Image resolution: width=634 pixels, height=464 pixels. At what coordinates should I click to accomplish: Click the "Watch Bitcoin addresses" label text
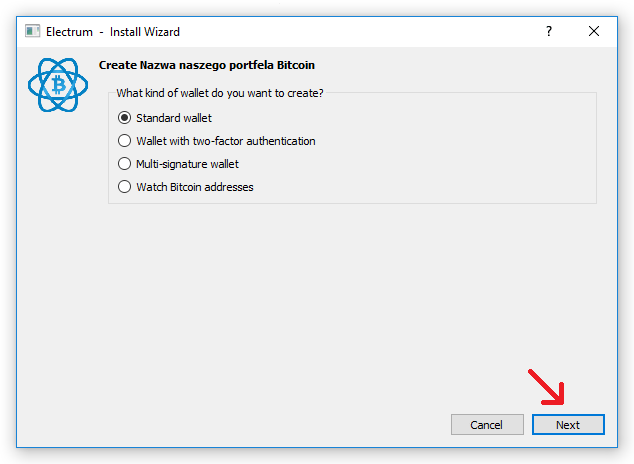coord(195,187)
